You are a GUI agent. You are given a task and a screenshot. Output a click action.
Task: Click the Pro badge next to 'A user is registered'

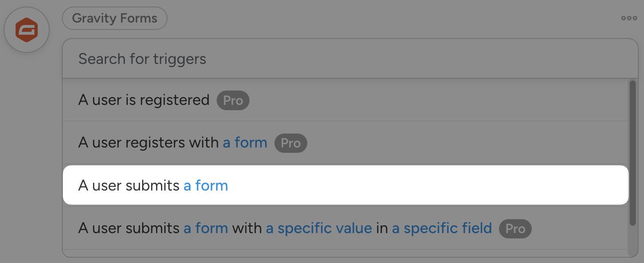(x=233, y=100)
